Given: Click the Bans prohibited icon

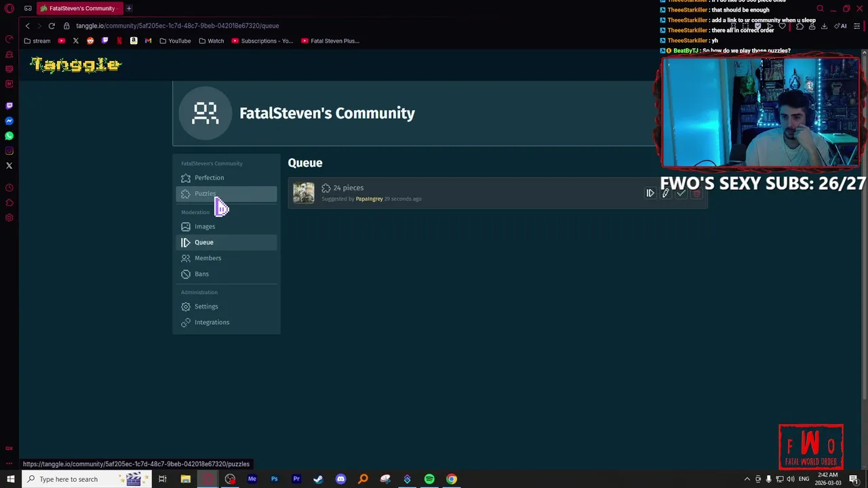Looking at the screenshot, I should point(186,274).
